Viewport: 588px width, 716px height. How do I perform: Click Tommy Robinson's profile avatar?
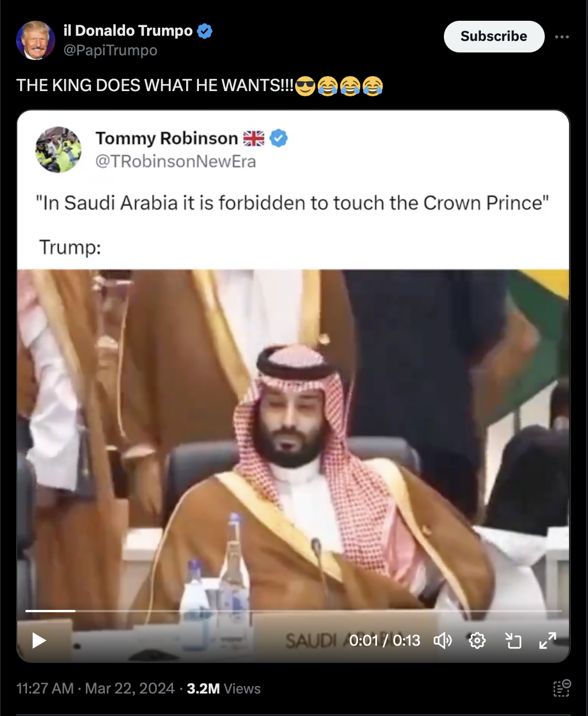59,150
